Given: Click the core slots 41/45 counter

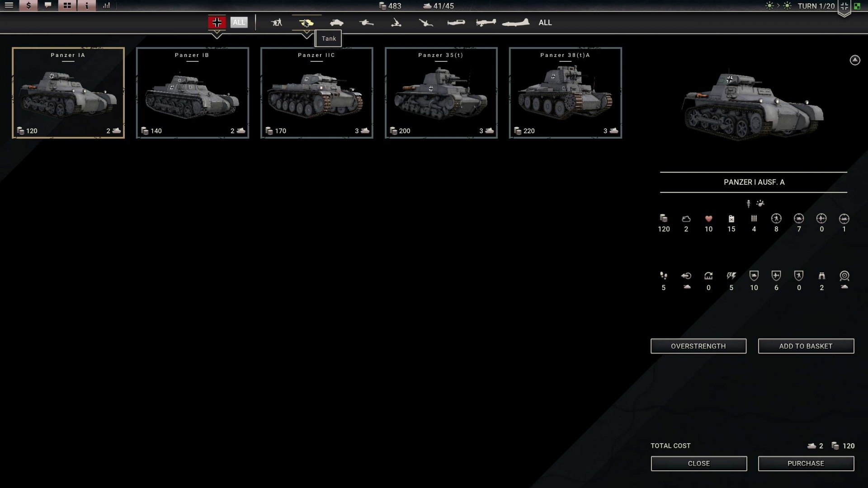Looking at the screenshot, I should (x=439, y=6).
